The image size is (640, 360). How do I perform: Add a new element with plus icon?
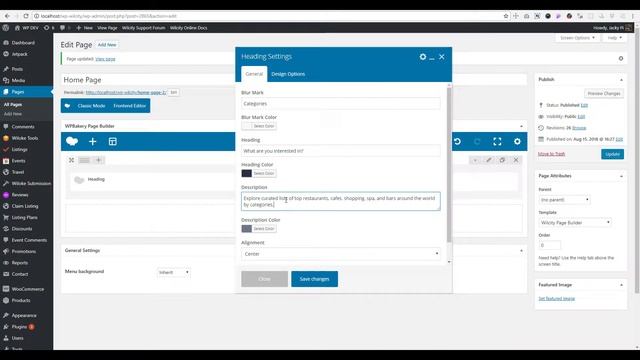pos(93,141)
